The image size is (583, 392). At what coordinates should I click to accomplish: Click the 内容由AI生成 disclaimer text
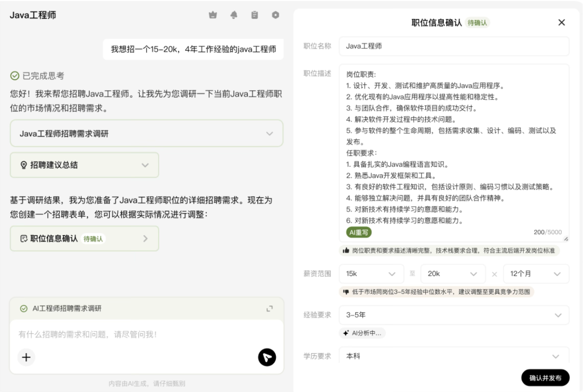tap(146, 383)
